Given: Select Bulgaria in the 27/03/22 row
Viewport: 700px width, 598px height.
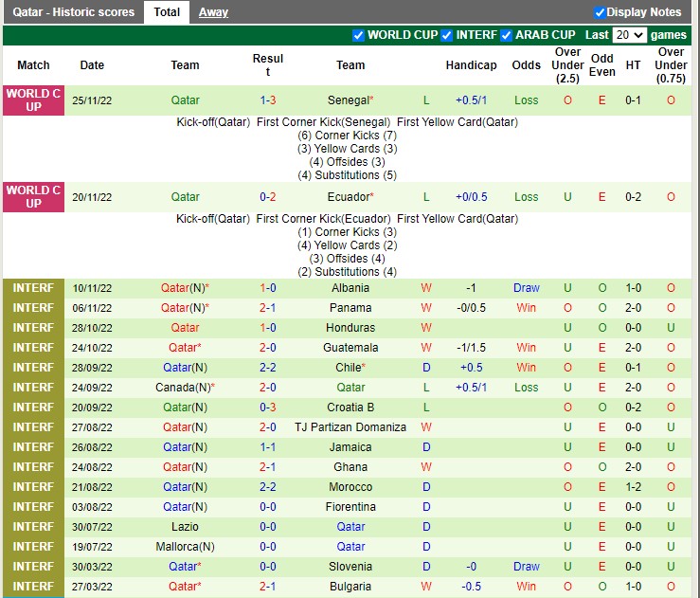Looking at the screenshot, I should click(350, 587).
